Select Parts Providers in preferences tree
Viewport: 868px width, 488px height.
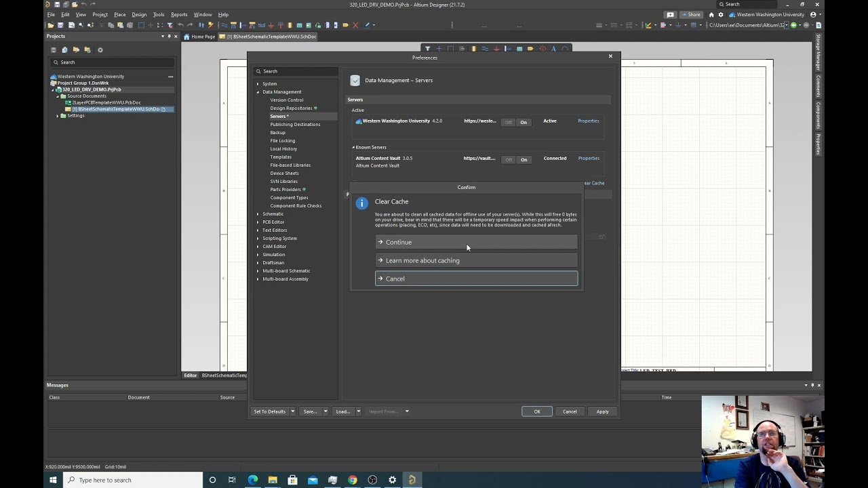(285, 190)
